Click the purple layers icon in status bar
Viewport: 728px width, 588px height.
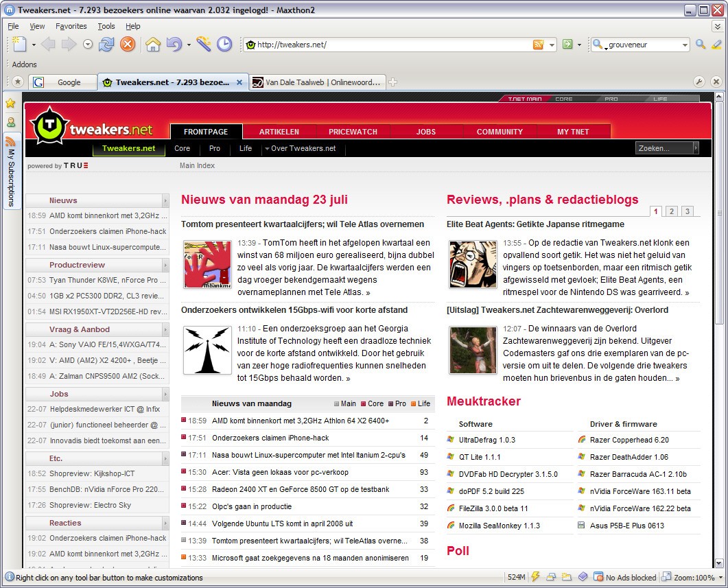[583, 577]
